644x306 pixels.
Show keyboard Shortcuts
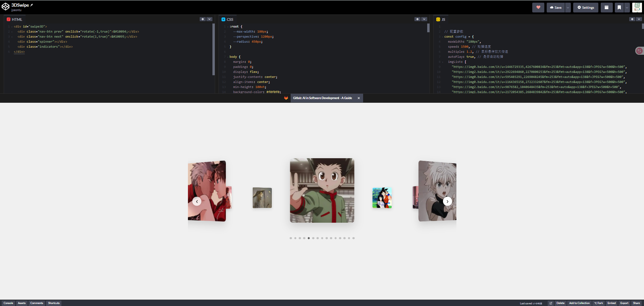[54, 303]
